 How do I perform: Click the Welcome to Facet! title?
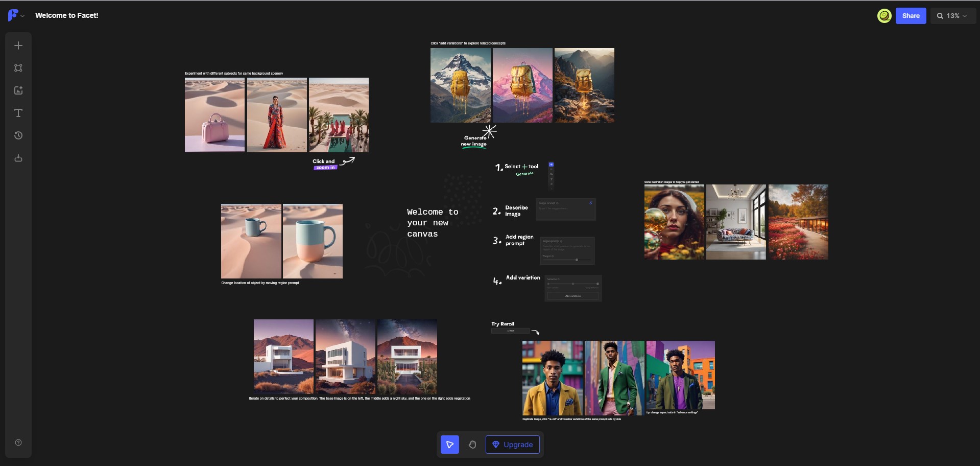point(67,15)
